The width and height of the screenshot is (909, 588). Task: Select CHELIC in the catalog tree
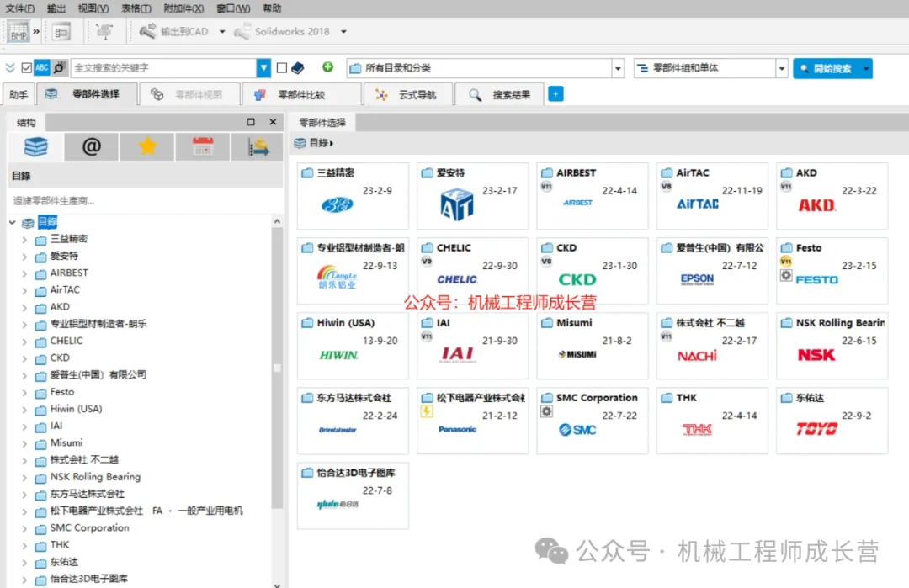(x=66, y=341)
